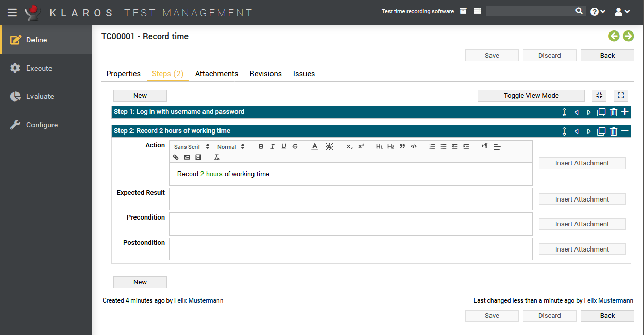644x335 pixels.
Task: Click Toggle View Mode button
Action: tap(531, 95)
